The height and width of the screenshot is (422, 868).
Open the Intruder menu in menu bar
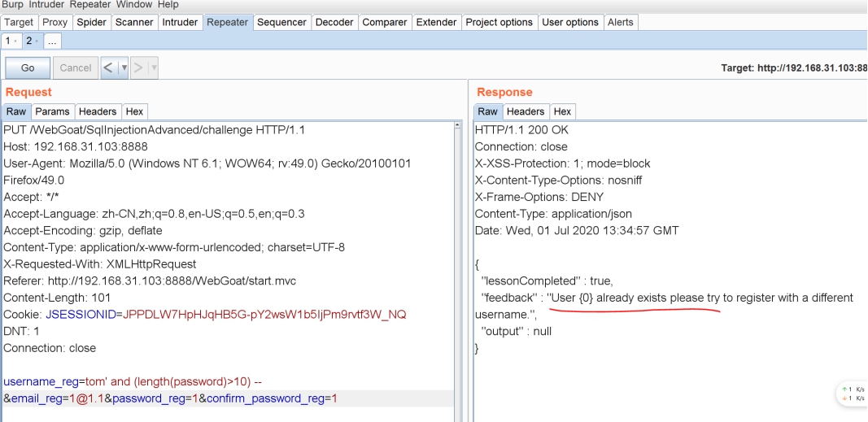48,4
